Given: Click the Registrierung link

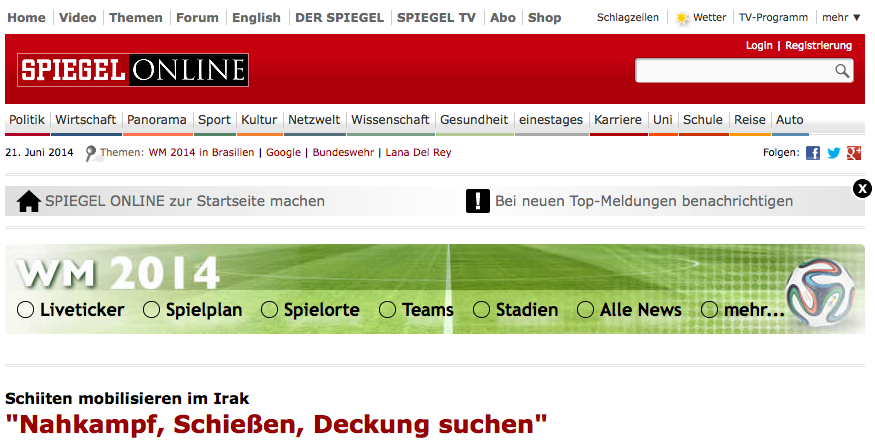Looking at the screenshot, I should click(818, 45).
